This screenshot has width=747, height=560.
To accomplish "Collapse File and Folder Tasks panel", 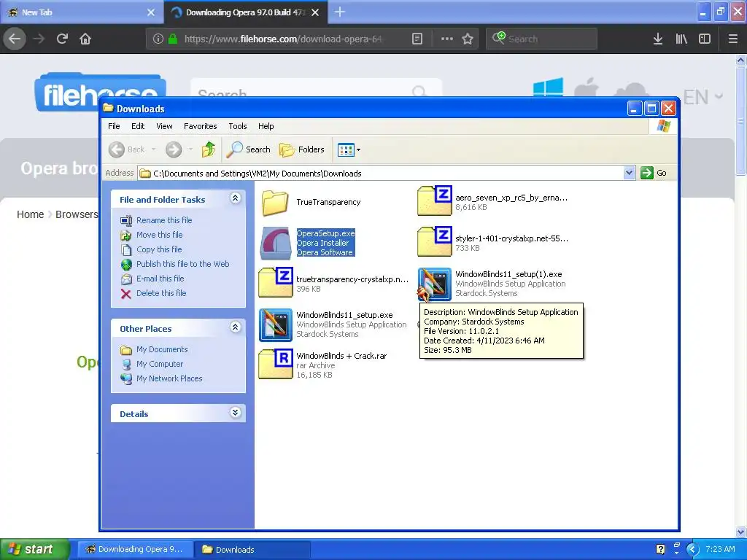I will (x=235, y=198).
